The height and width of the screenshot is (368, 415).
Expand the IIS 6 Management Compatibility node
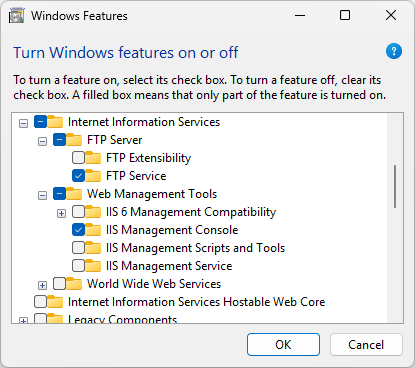(61, 213)
